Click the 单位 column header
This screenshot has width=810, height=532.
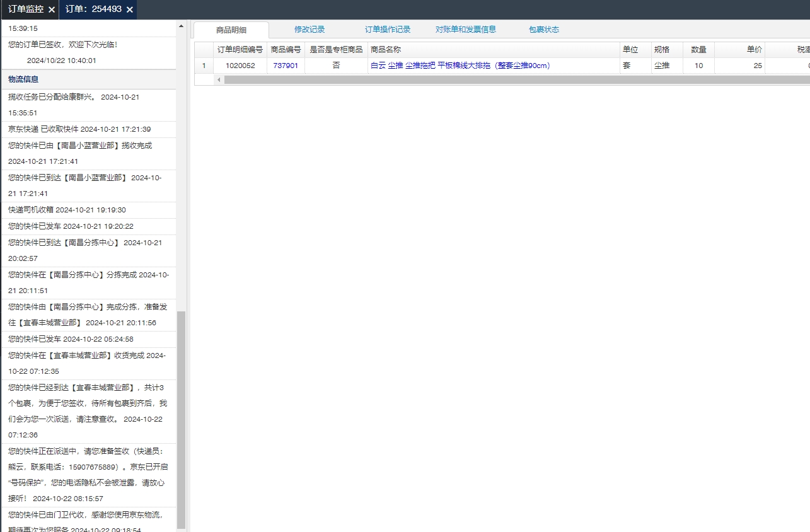coord(635,49)
